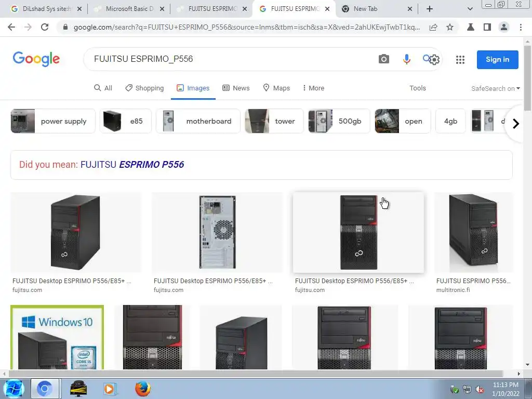This screenshot has width=532, height=399.
Task: Expand the More search options
Action: coord(313,88)
